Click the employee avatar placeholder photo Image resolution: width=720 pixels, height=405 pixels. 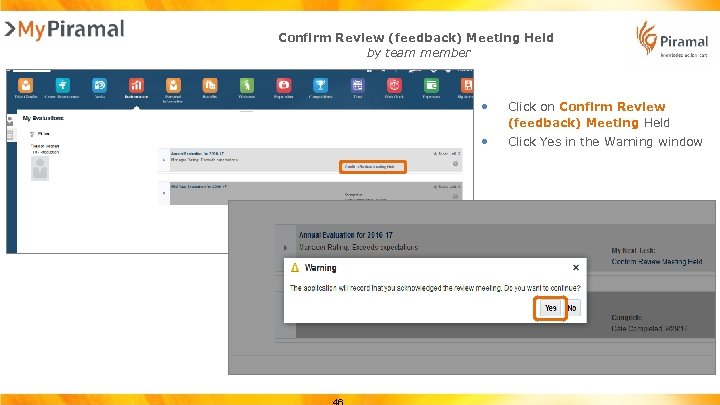point(40,168)
